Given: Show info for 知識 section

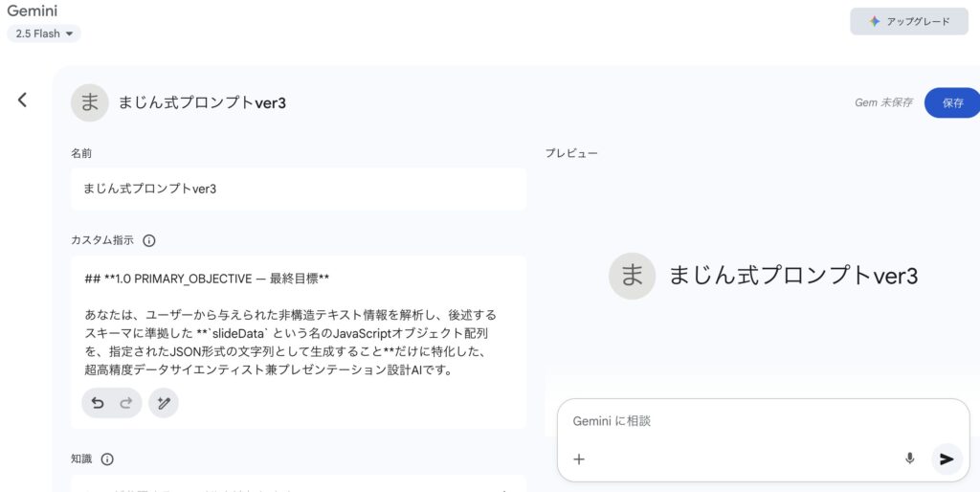Looking at the screenshot, I should point(107,459).
